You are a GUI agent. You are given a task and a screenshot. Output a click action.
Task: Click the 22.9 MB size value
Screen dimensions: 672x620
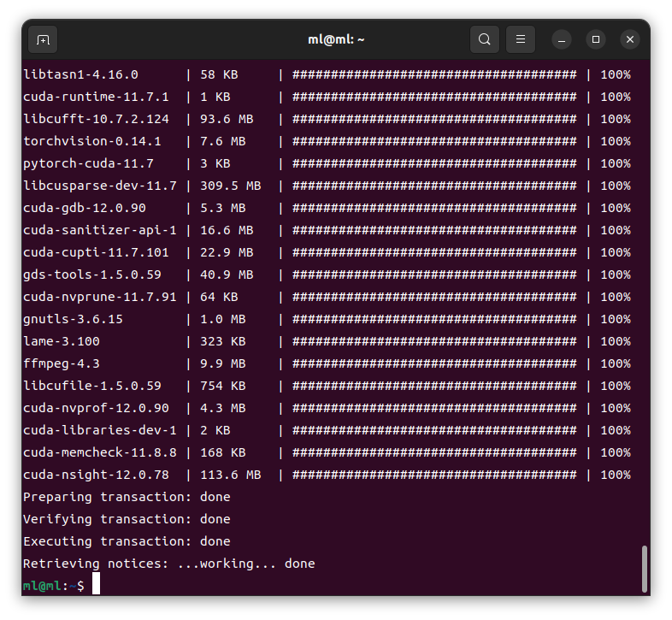coord(227,252)
